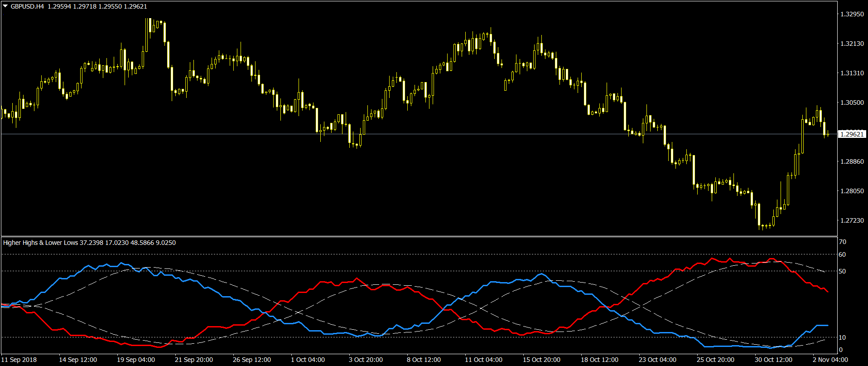The image size is (868, 366).
Task: Click the 3 Oct 20:00 time label
Action: [366, 360]
